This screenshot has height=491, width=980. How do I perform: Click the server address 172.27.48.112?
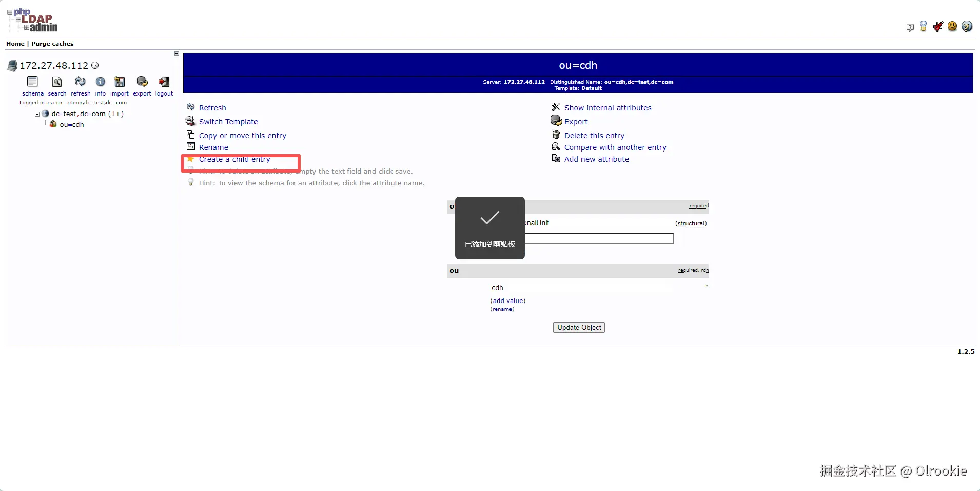[54, 65]
